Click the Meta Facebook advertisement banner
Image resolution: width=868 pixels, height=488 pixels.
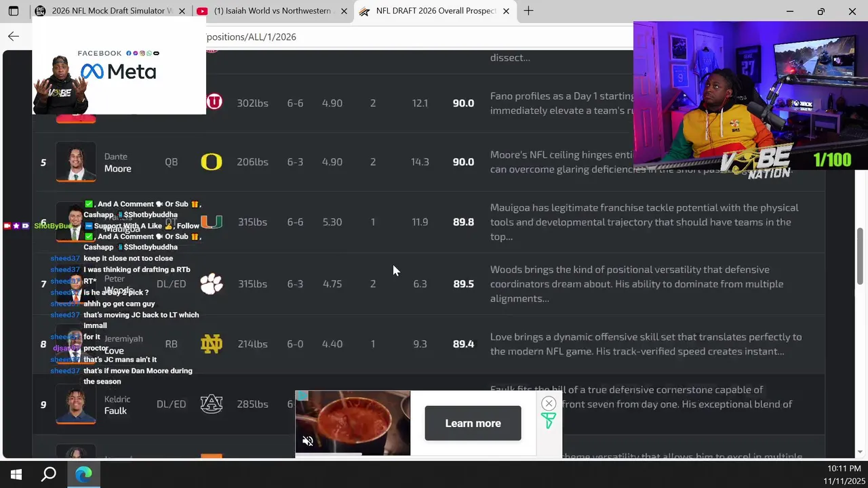point(119,66)
